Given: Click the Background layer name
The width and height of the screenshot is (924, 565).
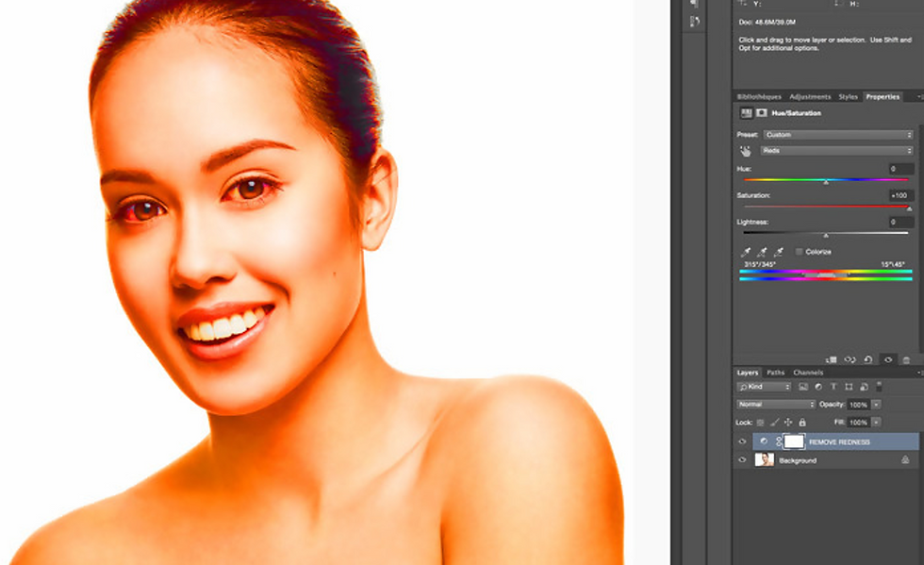Looking at the screenshot, I should pyautogui.click(x=798, y=460).
